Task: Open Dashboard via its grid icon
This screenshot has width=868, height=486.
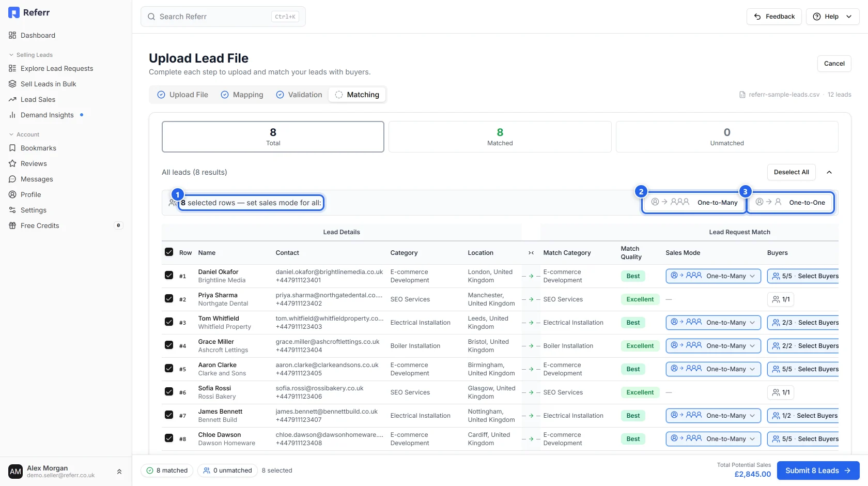Action: coord(12,35)
